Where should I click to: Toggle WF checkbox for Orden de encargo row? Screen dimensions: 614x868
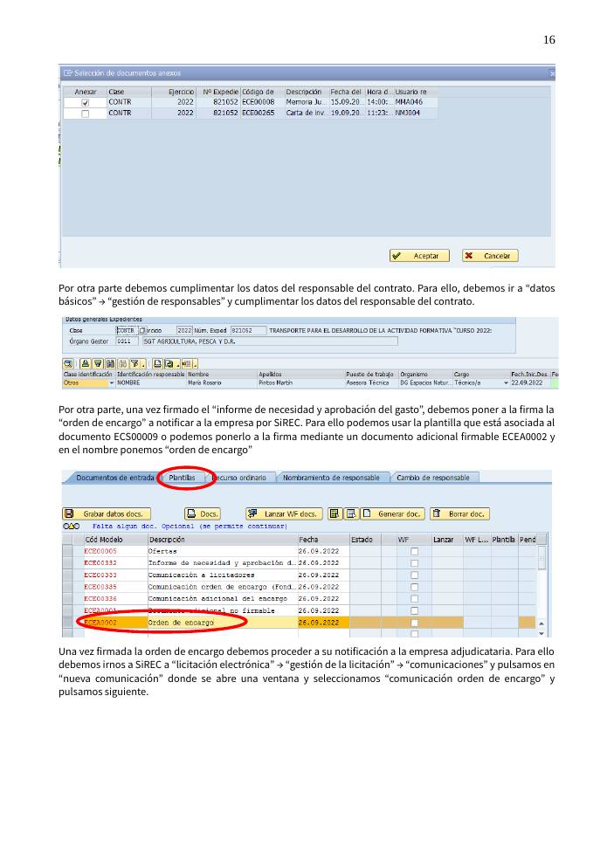coord(414,623)
